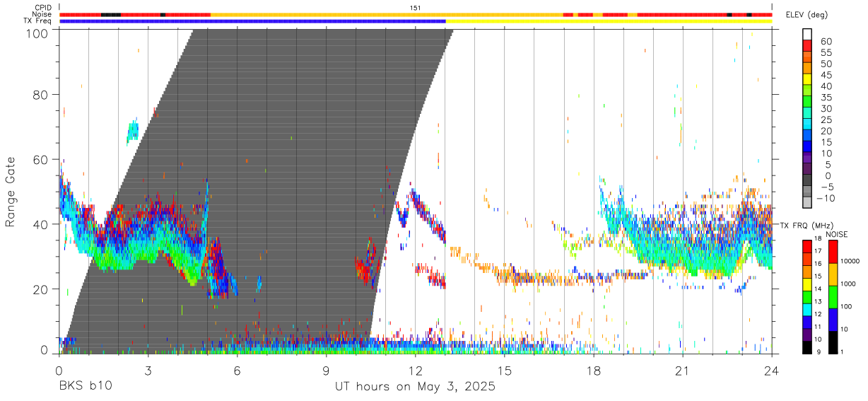Click the BKS b10 radar label
This screenshot has width=868, height=401.
click(x=85, y=387)
